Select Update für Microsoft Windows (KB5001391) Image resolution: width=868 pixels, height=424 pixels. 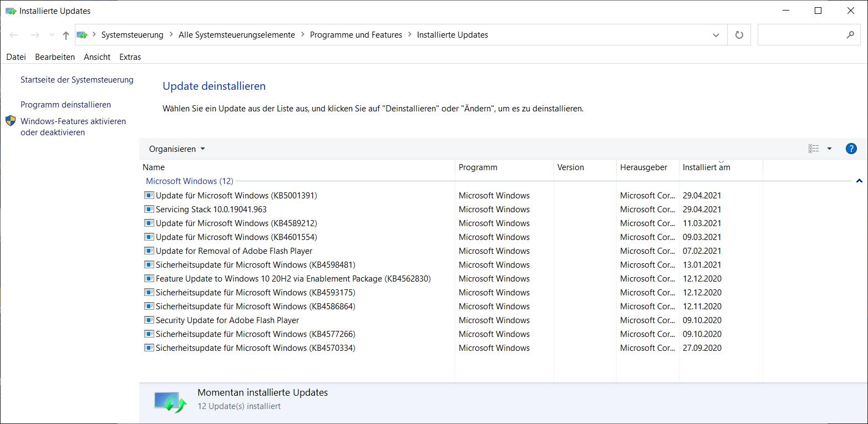[x=236, y=196]
